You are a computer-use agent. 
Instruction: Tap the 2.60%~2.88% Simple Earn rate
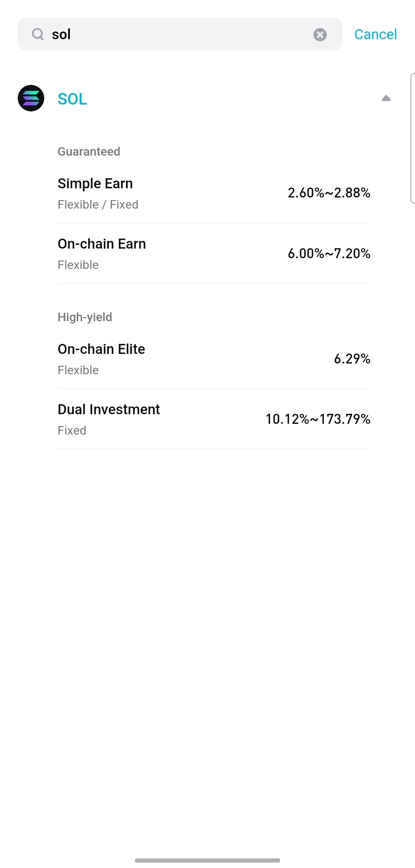pos(329,193)
